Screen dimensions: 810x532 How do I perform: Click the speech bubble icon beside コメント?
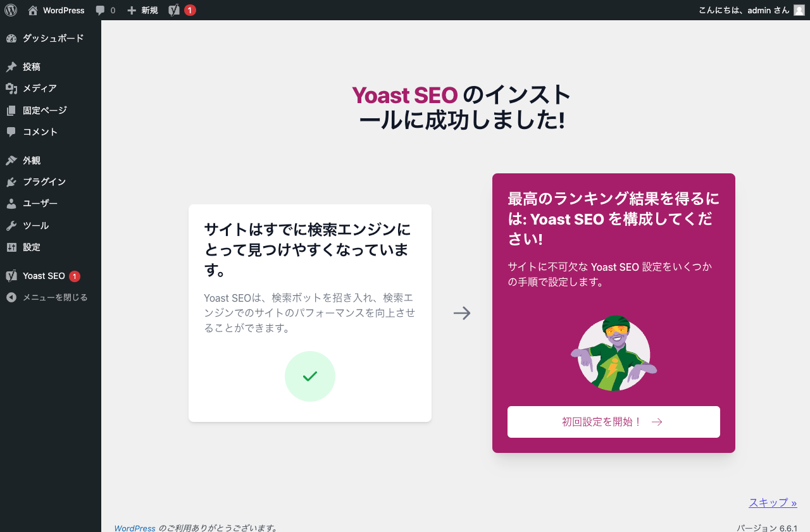click(x=11, y=132)
